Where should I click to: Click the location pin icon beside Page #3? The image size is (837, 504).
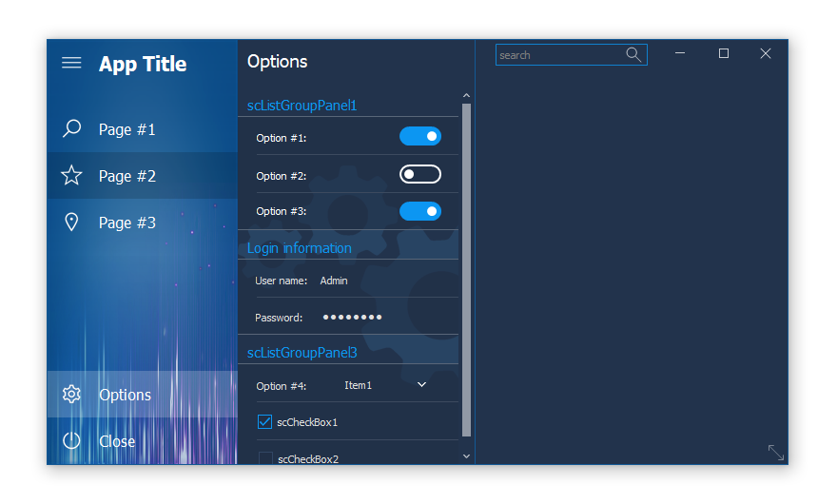coord(71,222)
